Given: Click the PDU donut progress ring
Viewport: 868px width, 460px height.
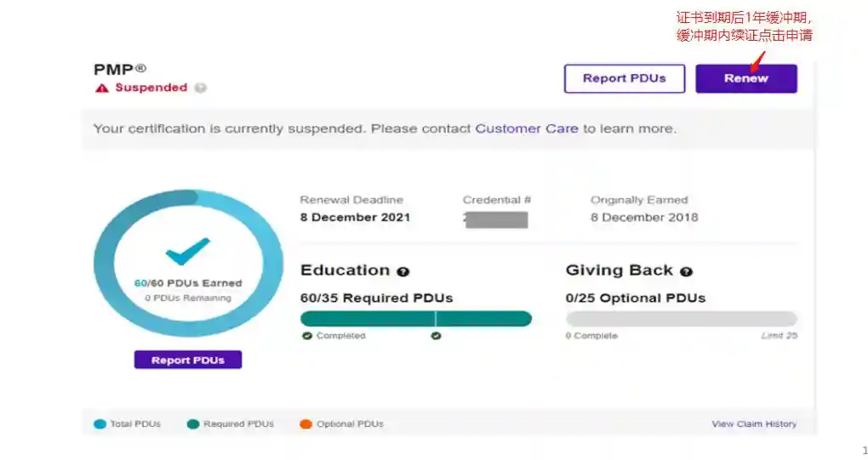Looking at the screenshot, I should 107,264.
